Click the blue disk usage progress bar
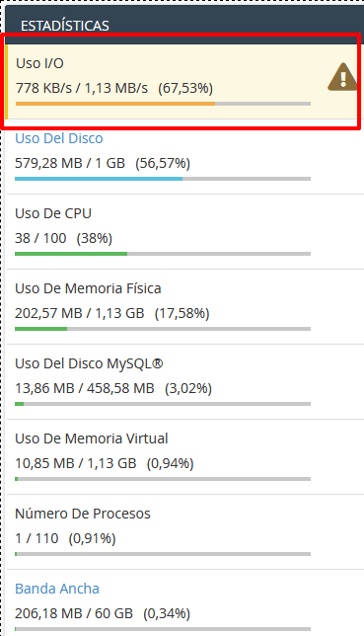Screen dimensions: 364x636 pyautogui.click(x=163, y=179)
